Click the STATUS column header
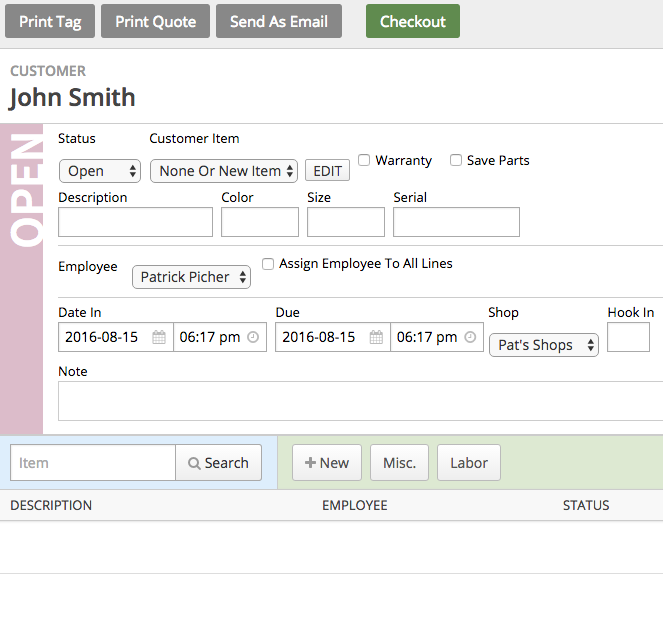 click(586, 505)
